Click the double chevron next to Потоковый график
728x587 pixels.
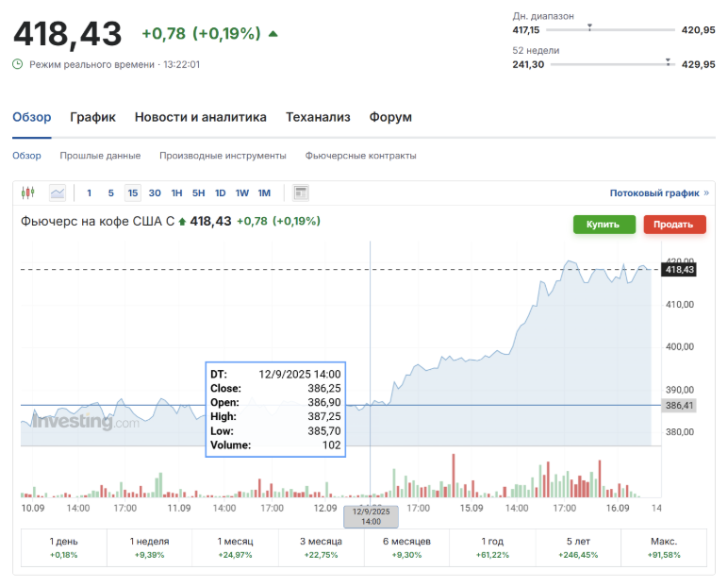pos(706,193)
